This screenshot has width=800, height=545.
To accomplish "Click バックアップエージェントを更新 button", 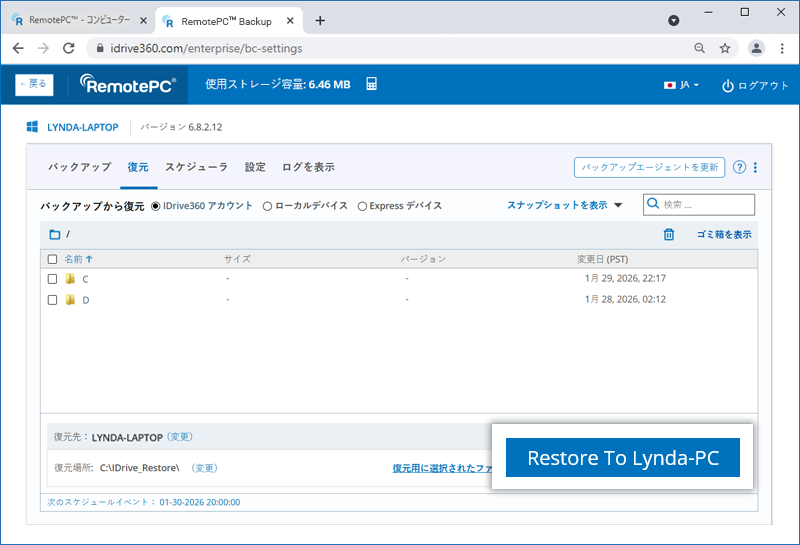I will pos(649,167).
